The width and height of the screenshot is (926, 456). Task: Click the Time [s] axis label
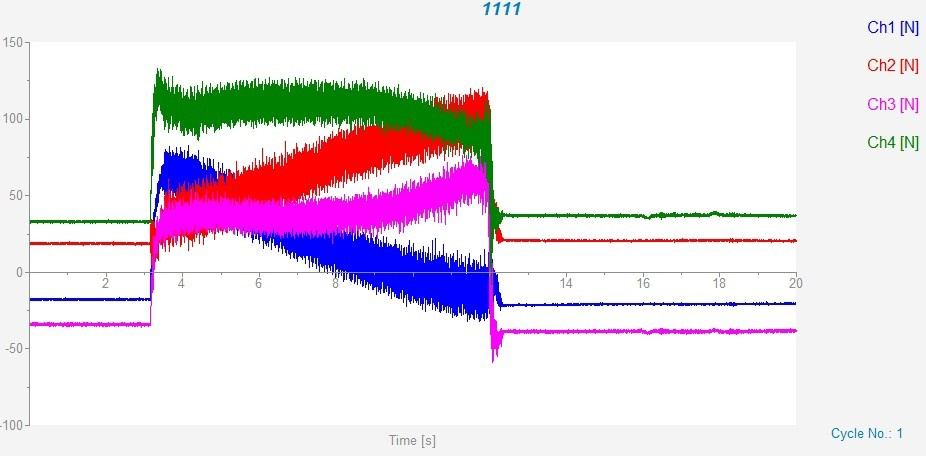coord(412,440)
